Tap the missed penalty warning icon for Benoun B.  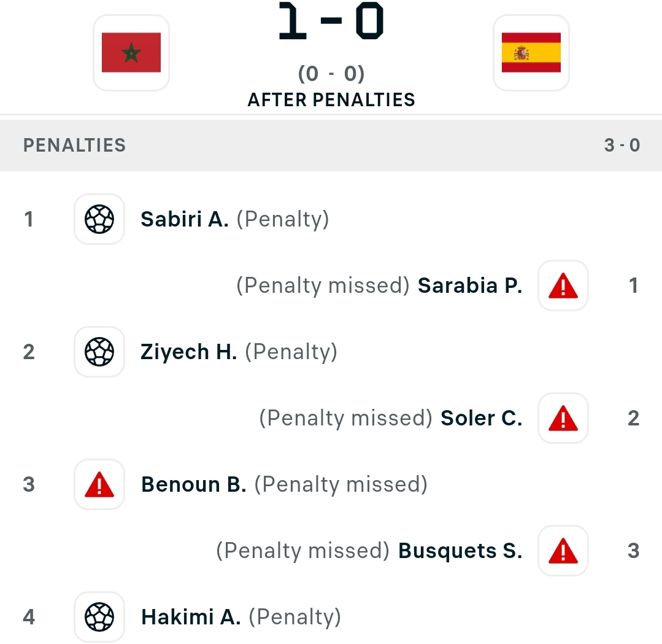click(99, 484)
